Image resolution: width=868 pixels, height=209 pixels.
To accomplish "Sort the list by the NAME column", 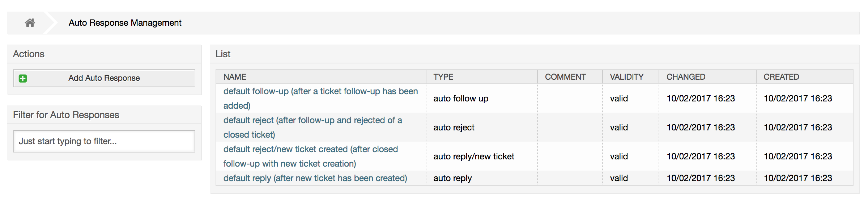I will pos(234,76).
